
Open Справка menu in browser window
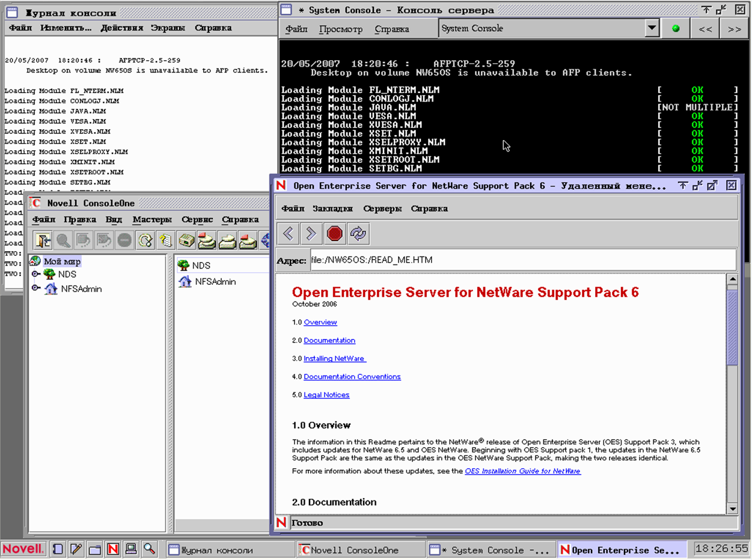[429, 208]
